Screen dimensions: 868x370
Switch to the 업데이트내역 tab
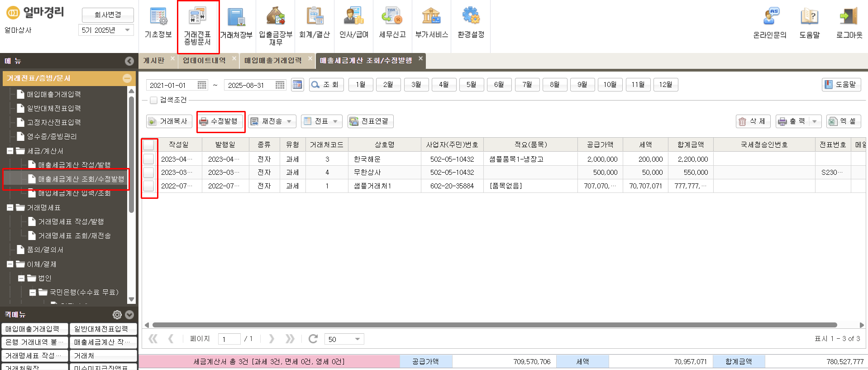point(204,61)
